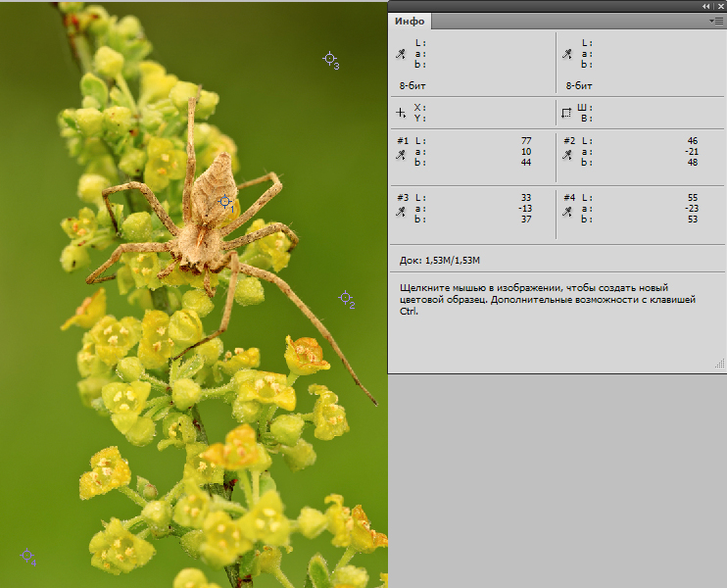The width and height of the screenshot is (727, 588).
Task: Click color sampler marker 2 on green background
Action: (345, 297)
